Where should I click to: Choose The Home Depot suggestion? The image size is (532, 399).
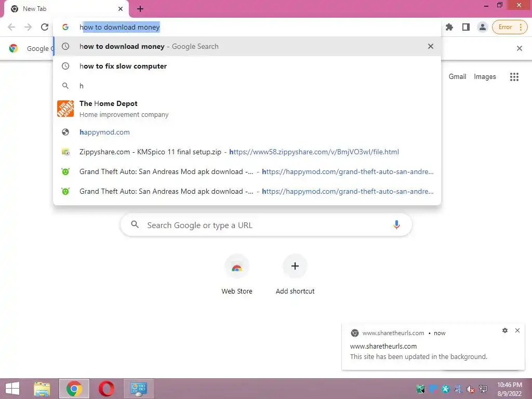coord(247,109)
